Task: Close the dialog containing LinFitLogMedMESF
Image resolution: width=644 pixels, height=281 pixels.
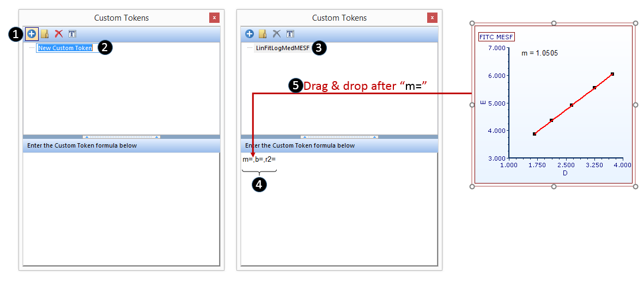Action: point(432,18)
